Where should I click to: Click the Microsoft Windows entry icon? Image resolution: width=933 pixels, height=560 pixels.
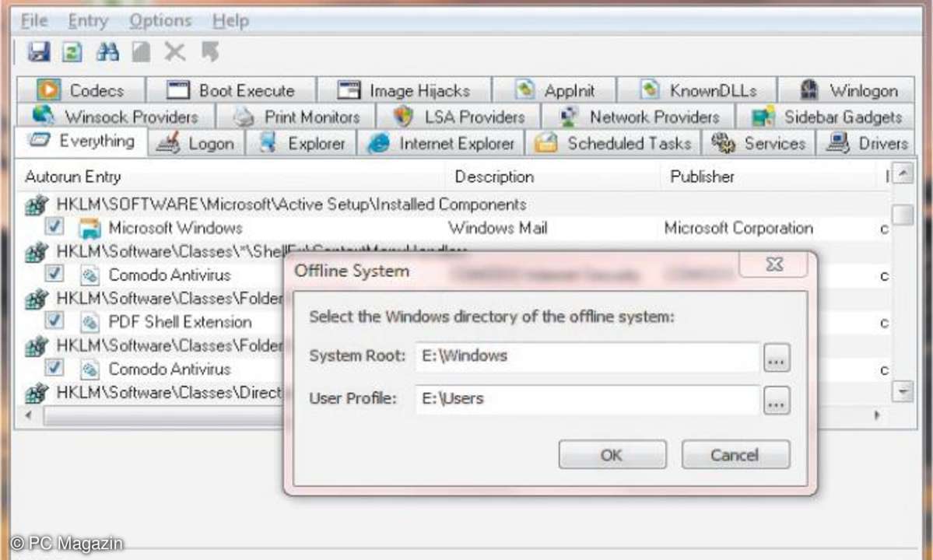(89, 229)
